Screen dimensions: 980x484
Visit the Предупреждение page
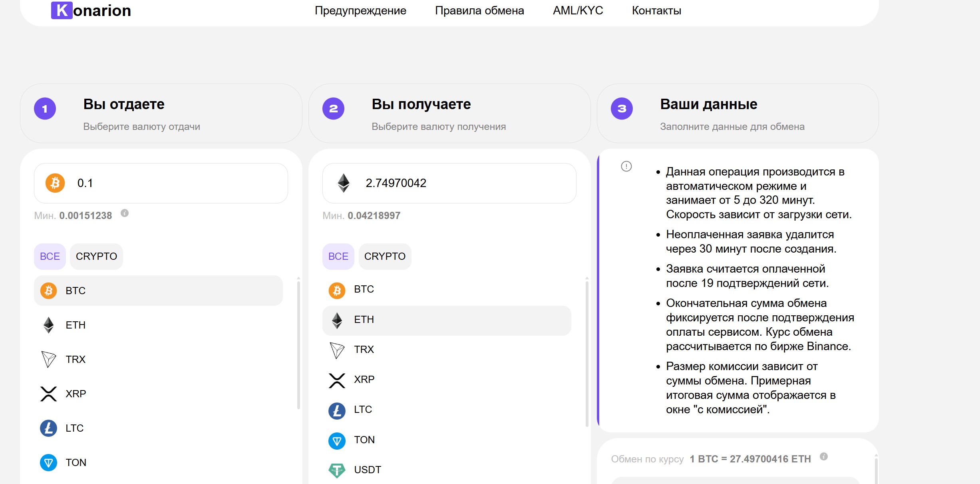(360, 10)
